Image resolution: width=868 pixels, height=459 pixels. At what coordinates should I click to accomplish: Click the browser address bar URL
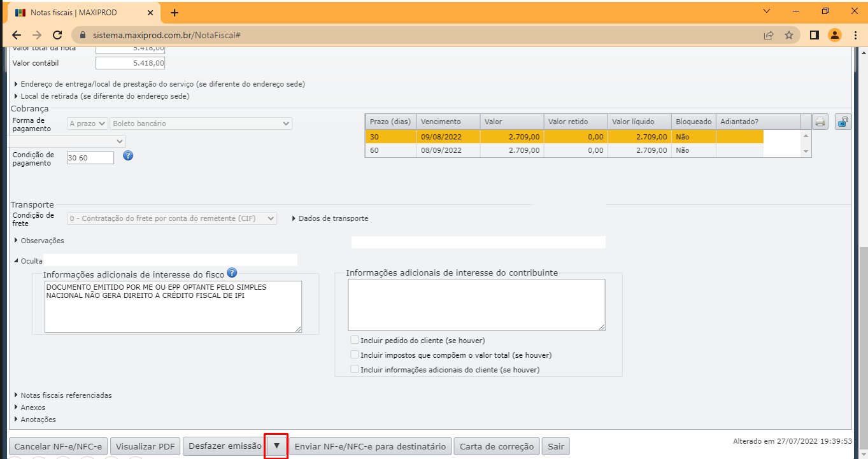click(x=166, y=35)
